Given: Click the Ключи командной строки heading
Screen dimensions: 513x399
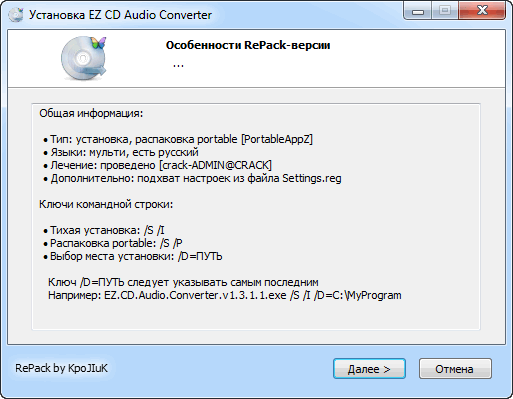Looking at the screenshot, I should tap(106, 204).
